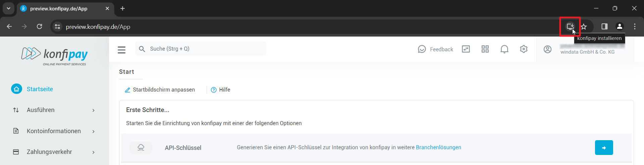Open the user profile avatar icon
Screen dimensions: 644x165
tap(547, 49)
